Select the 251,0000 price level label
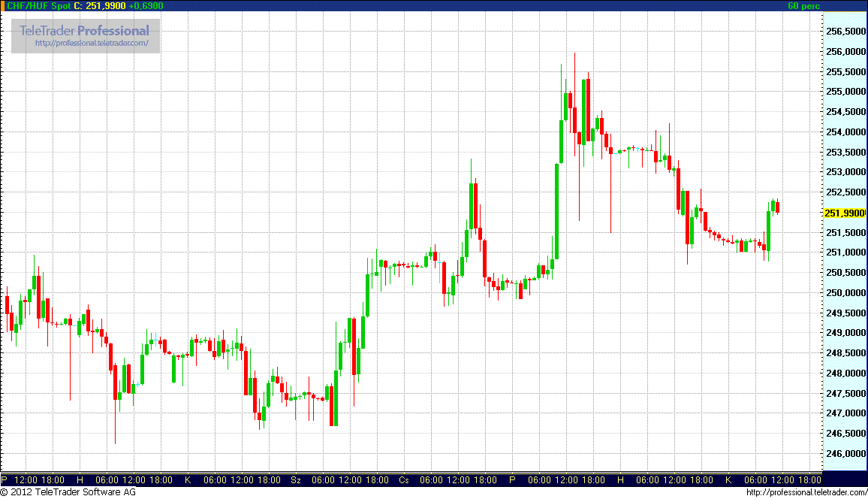868x499 pixels. coord(846,253)
